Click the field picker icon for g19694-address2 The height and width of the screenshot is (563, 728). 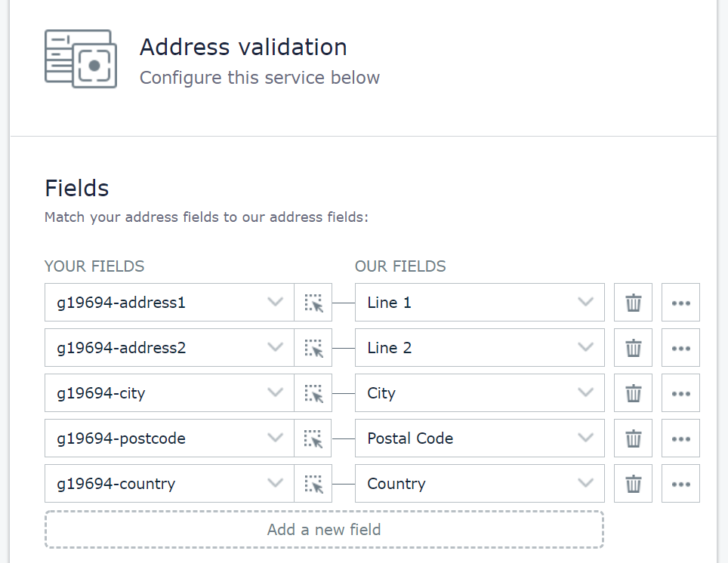tap(313, 348)
